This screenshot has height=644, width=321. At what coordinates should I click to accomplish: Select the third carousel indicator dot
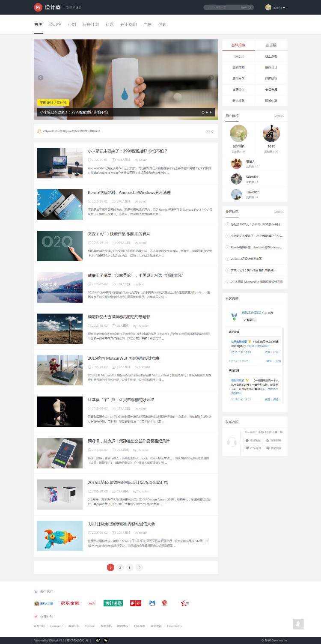tap(211, 112)
